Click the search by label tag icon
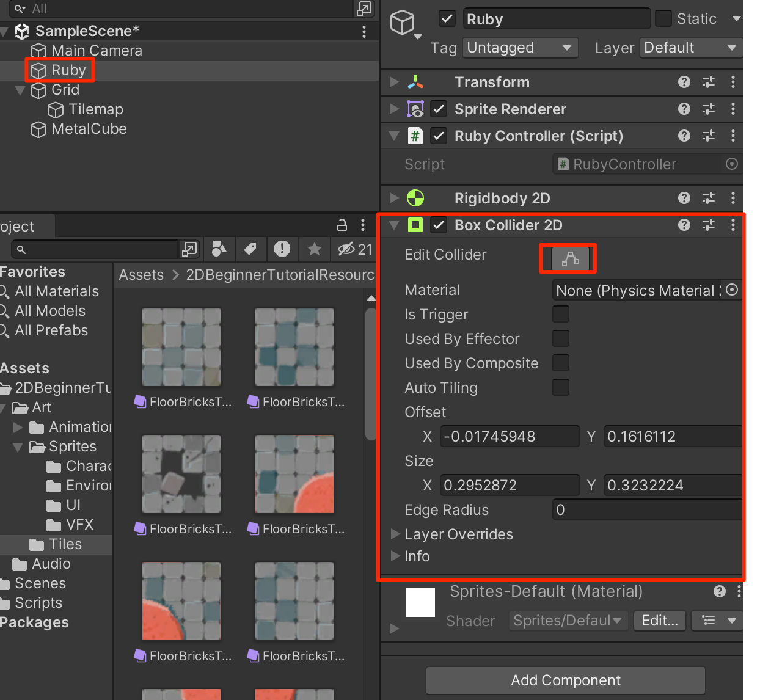771x700 pixels. (250, 249)
